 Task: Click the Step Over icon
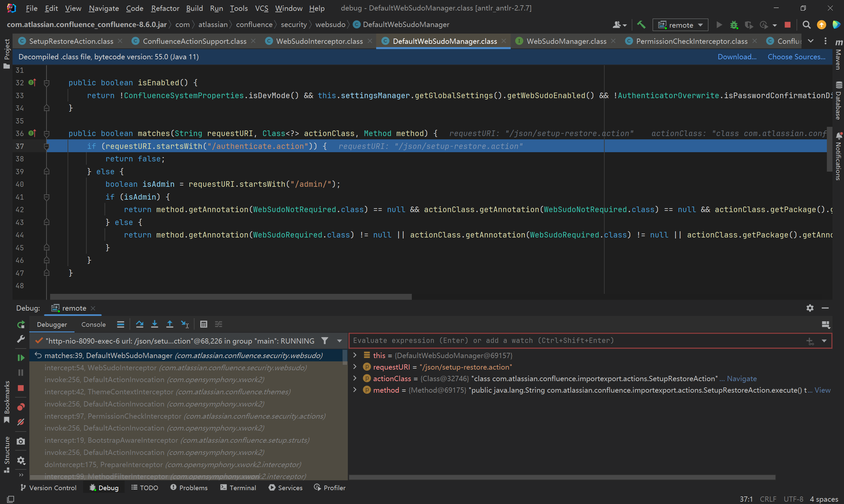coord(139,324)
